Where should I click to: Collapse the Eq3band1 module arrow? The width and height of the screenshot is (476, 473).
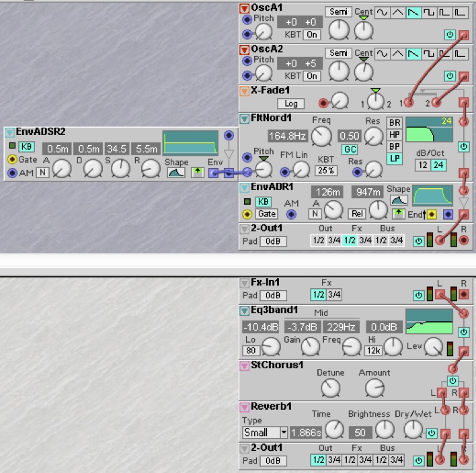pos(245,310)
